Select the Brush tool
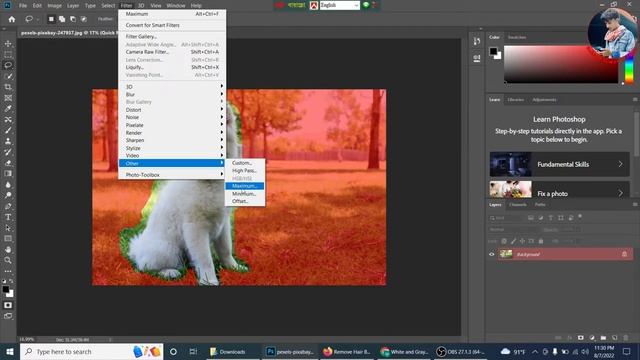The image size is (640, 360). [x=8, y=130]
